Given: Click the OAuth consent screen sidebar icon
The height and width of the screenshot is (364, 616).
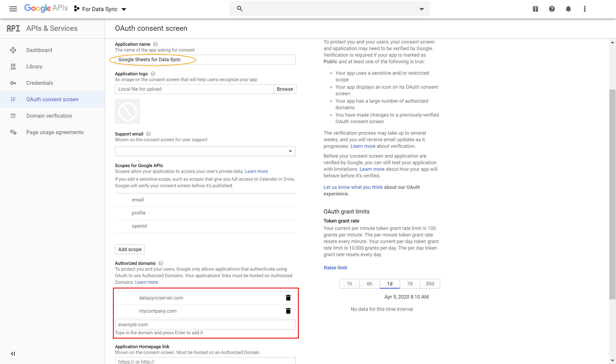Looking at the screenshot, I should click(13, 99).
